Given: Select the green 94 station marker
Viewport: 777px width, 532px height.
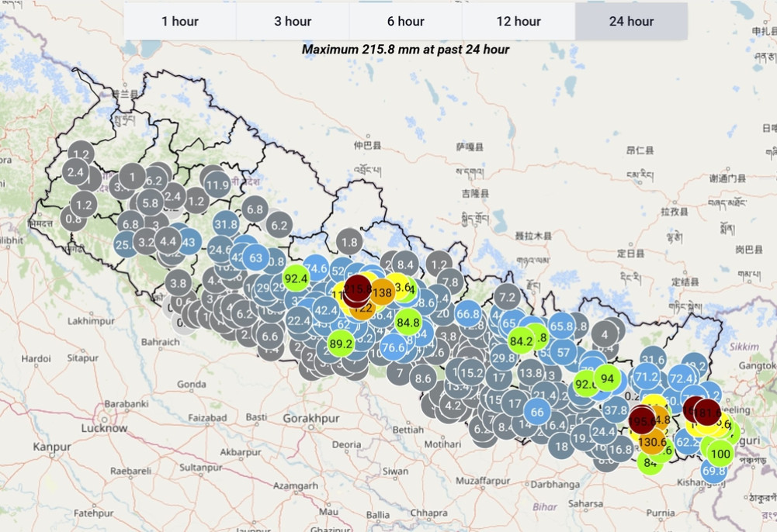Looking at the screenshot, I should (x=607, y=379).
